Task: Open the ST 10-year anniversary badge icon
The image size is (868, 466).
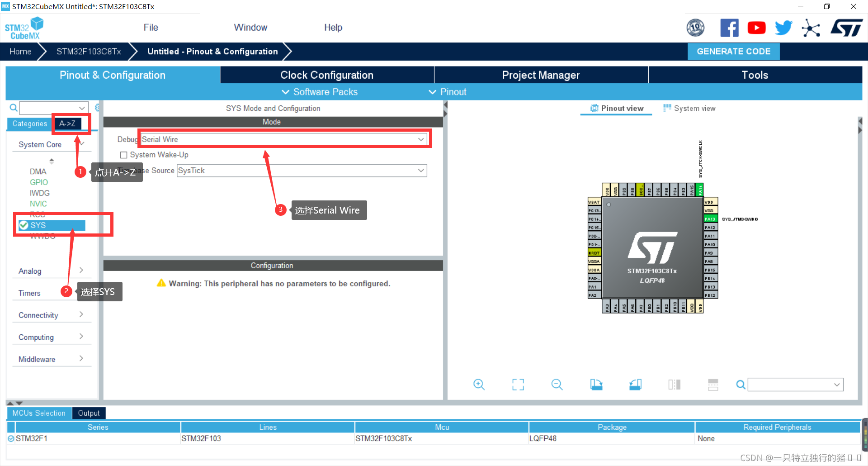Action: coord(695,28)
